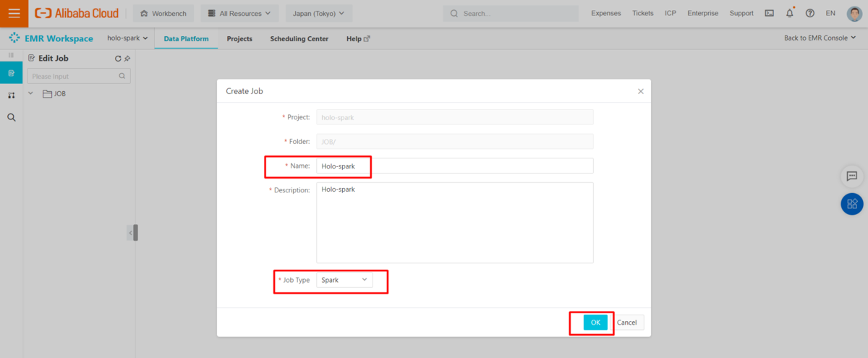Click the Edit Job panel title
This screenshot has width=868, height=358.
pos(53,59)
